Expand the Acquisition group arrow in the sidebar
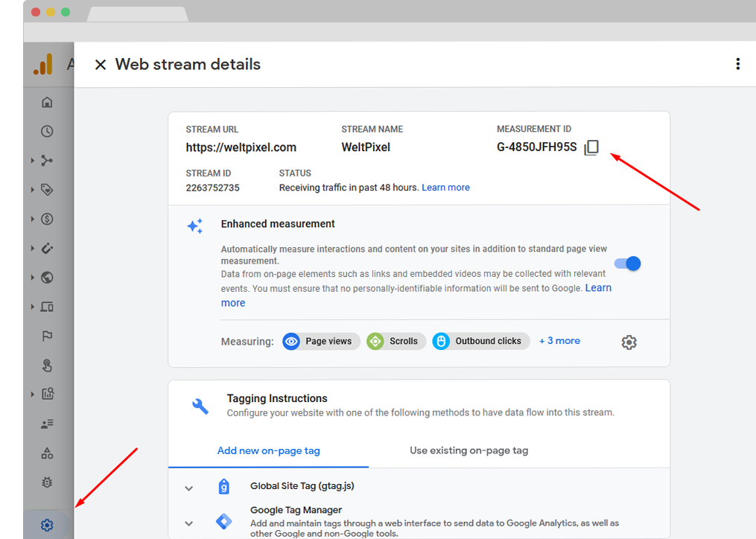The height and width of the screenshot is (539, 756). 33,161
